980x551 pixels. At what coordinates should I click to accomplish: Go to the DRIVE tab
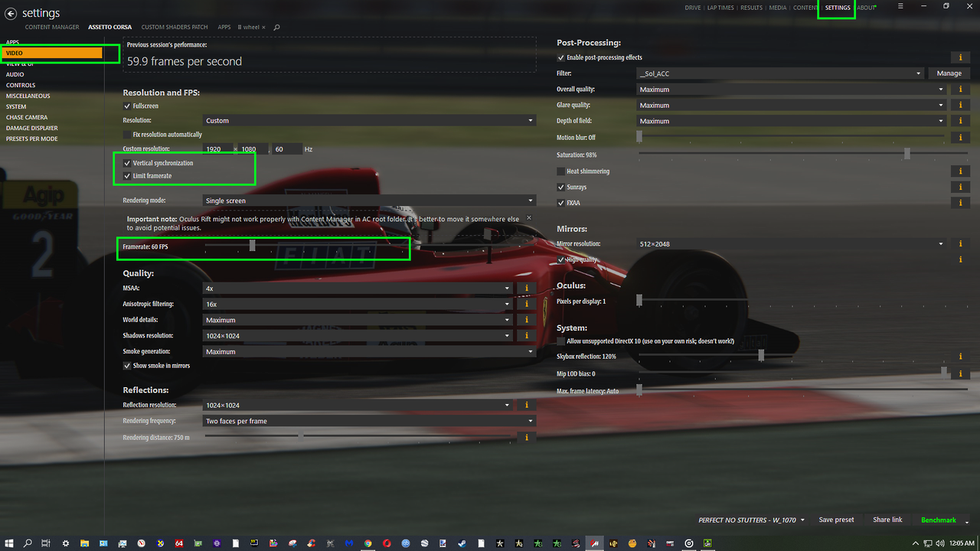[693, 8]
